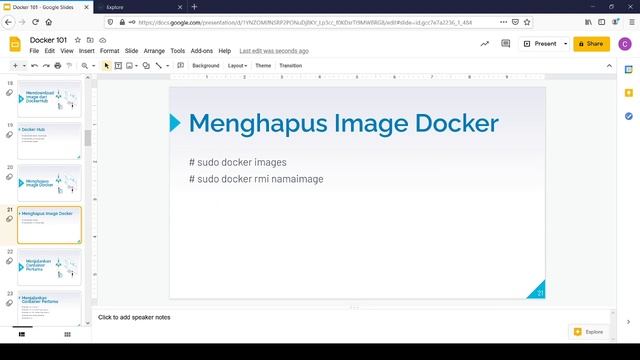Switch to grid view of slides

tap(67, 334)
